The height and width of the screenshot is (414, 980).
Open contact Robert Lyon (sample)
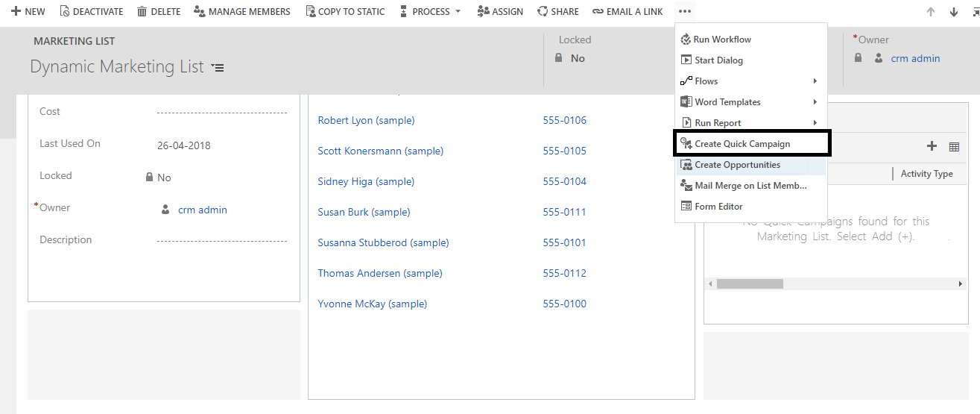pos(366,120)
